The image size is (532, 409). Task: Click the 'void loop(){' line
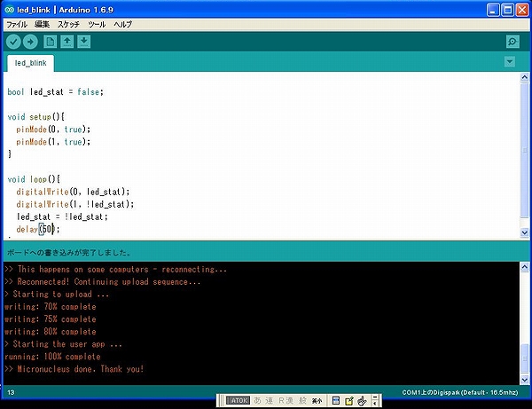point(34,179)
